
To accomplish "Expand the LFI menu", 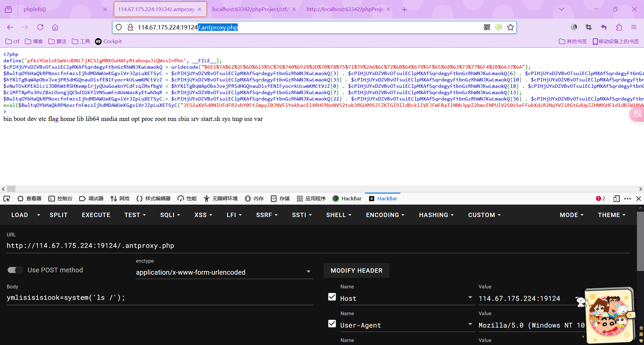I will coord(234,215).
